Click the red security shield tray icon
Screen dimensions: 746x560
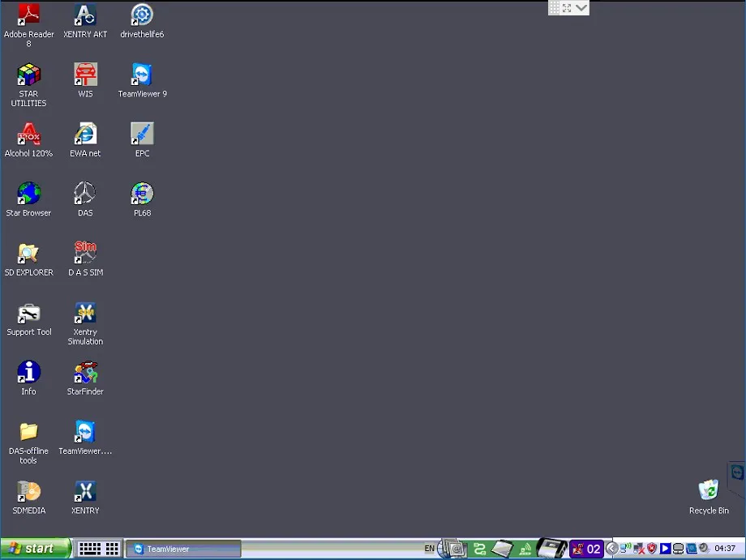point(652,549)
